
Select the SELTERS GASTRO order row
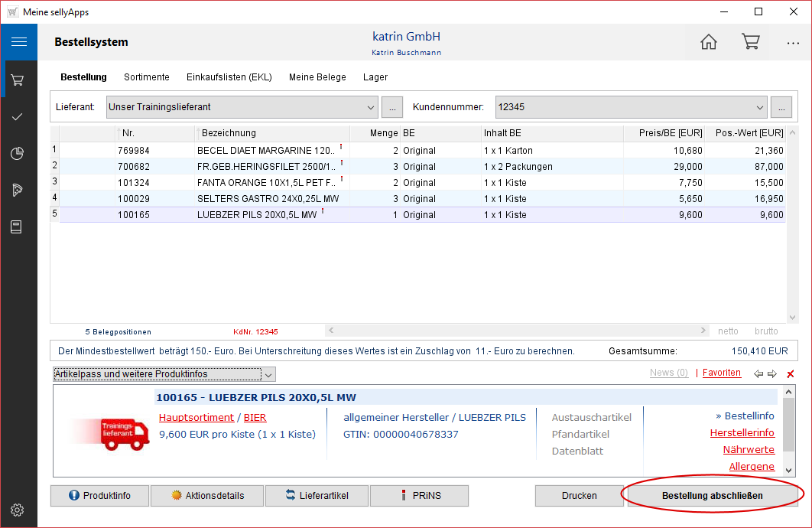point(268,199)
